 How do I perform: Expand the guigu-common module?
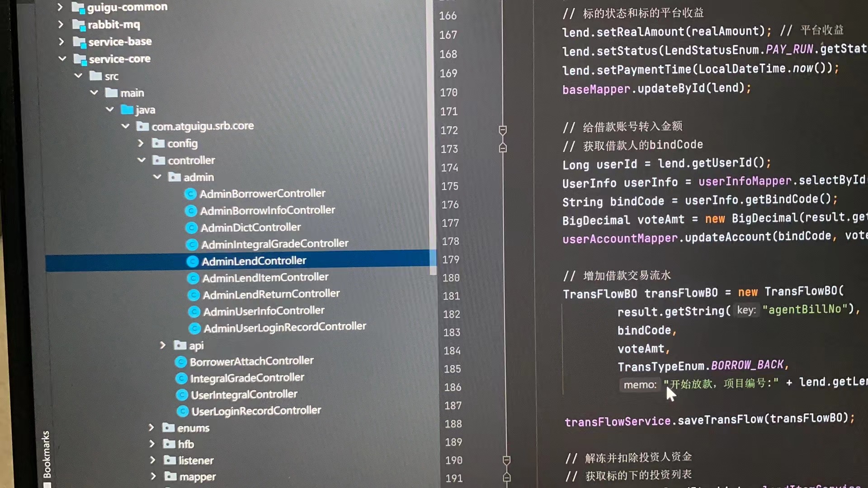60,7
